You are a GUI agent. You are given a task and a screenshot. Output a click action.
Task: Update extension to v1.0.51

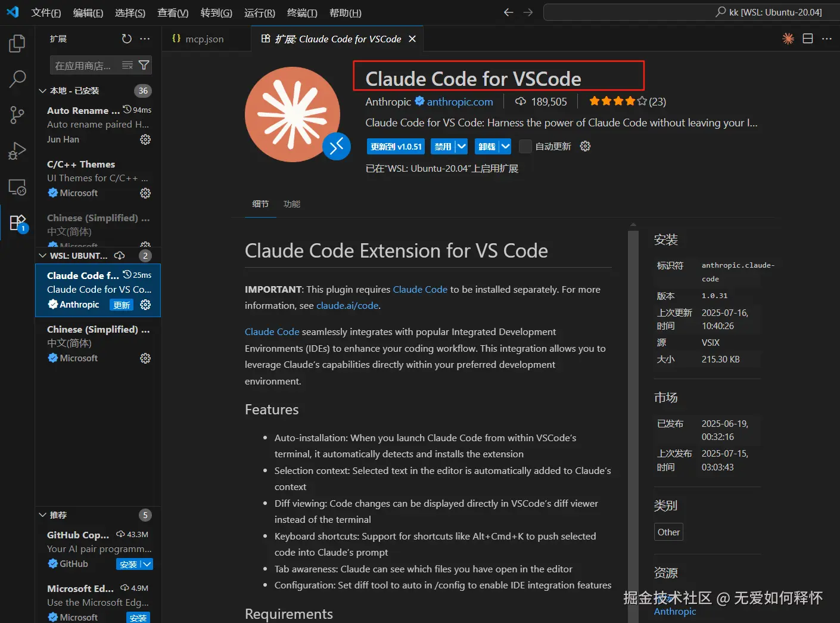[396, 146]
